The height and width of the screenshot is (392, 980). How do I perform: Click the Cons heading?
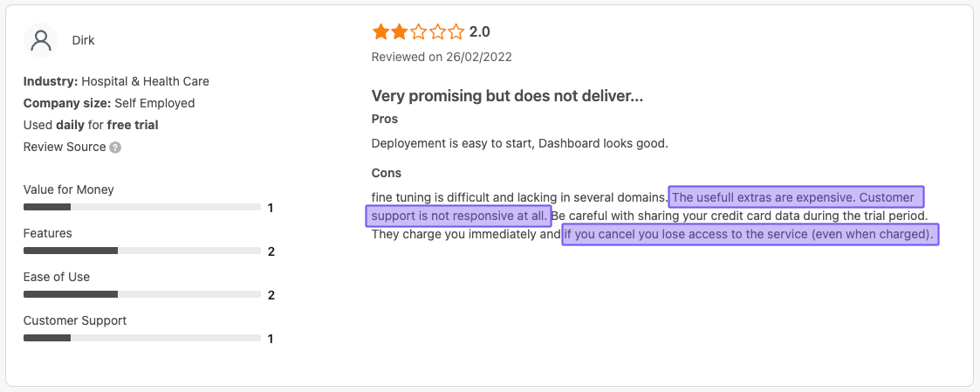click(x=387, y=173)
